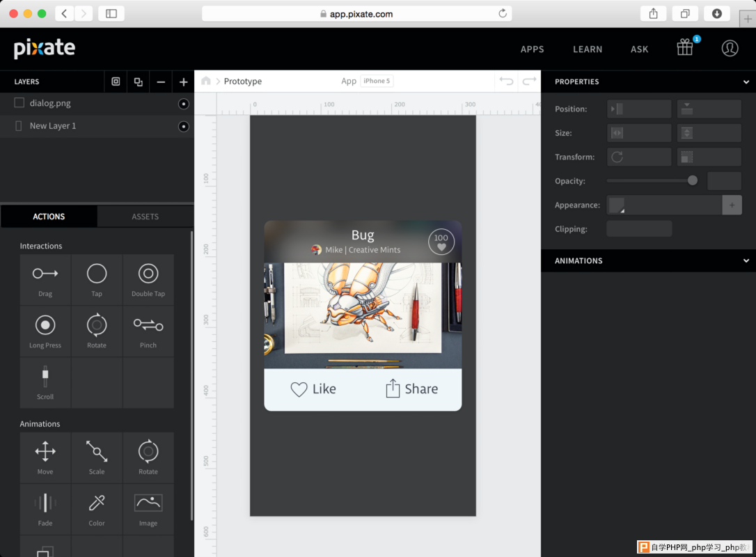The height and width of the screenshot is (557, 756).
Task: Toggle visibility of dialog.png layer
Action: [183, 104]
